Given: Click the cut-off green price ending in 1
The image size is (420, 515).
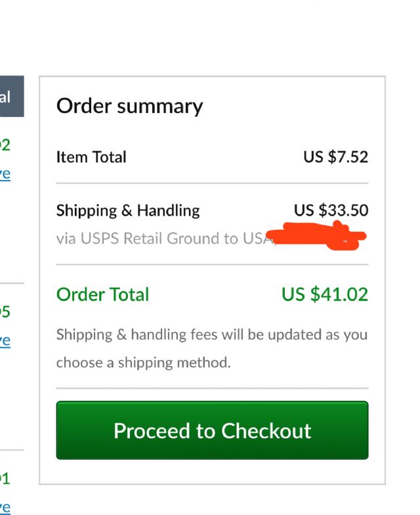Looking at the screenshot, I should [x=5, y=478].
